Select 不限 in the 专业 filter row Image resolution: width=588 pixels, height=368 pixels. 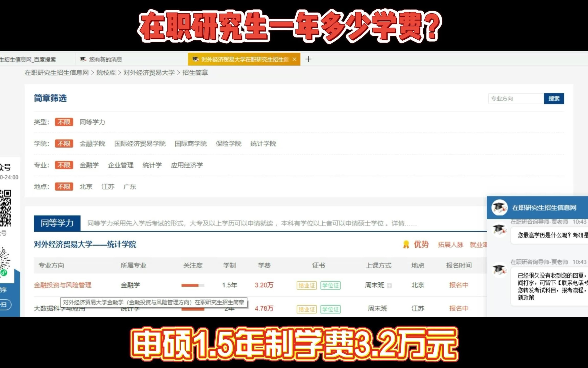64,165
